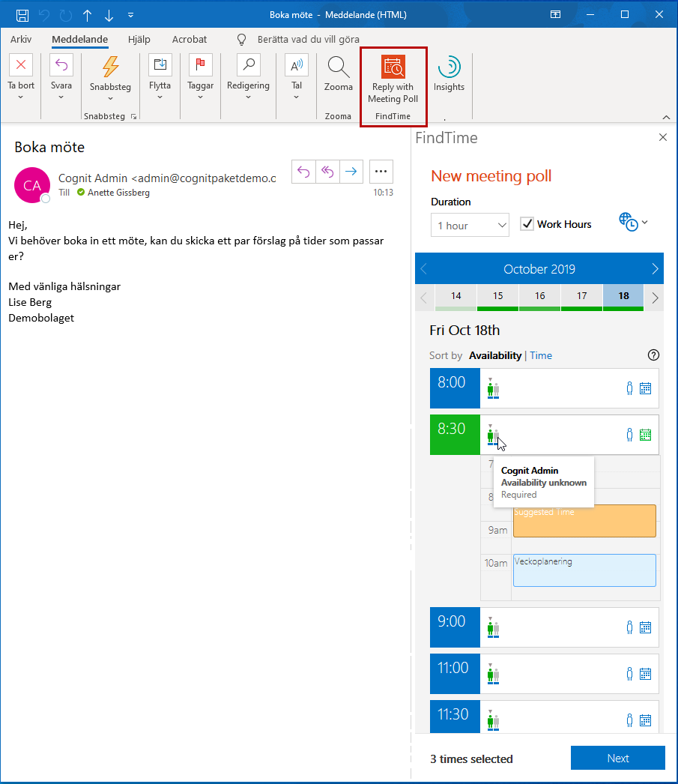Expand the Snabbsteg dropdown
The image size is (678, 784).
point(110,98)
